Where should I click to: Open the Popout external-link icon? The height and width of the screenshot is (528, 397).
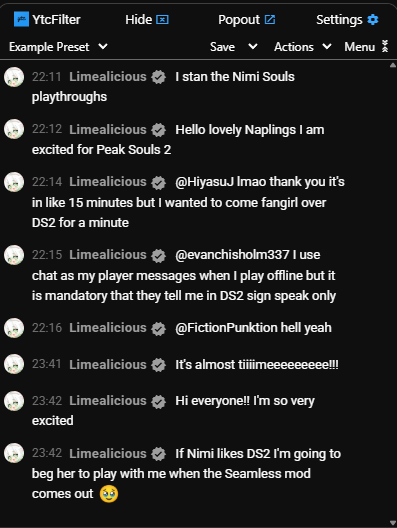tap(270, 20)
